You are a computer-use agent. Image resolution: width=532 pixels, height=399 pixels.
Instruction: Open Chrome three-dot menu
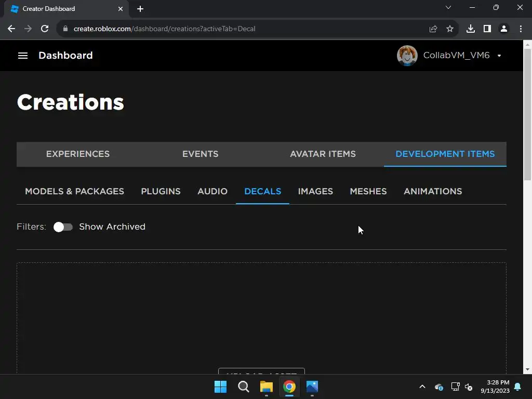pyautogui.click(x=521, y=29)
